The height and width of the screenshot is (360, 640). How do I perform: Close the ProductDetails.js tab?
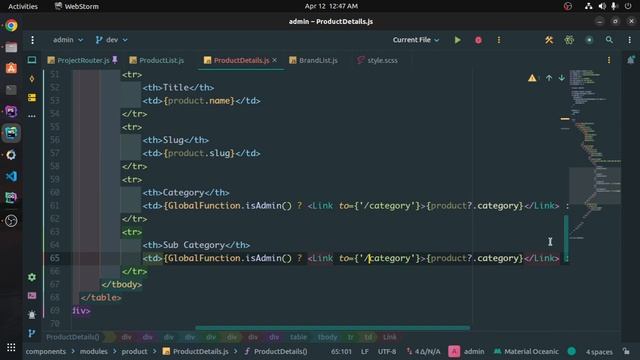[x=275, y=60]
